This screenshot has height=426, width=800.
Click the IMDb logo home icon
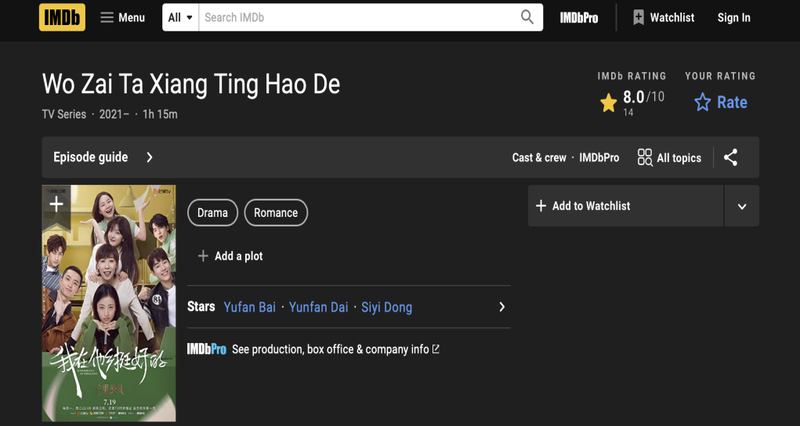[62, 17]
